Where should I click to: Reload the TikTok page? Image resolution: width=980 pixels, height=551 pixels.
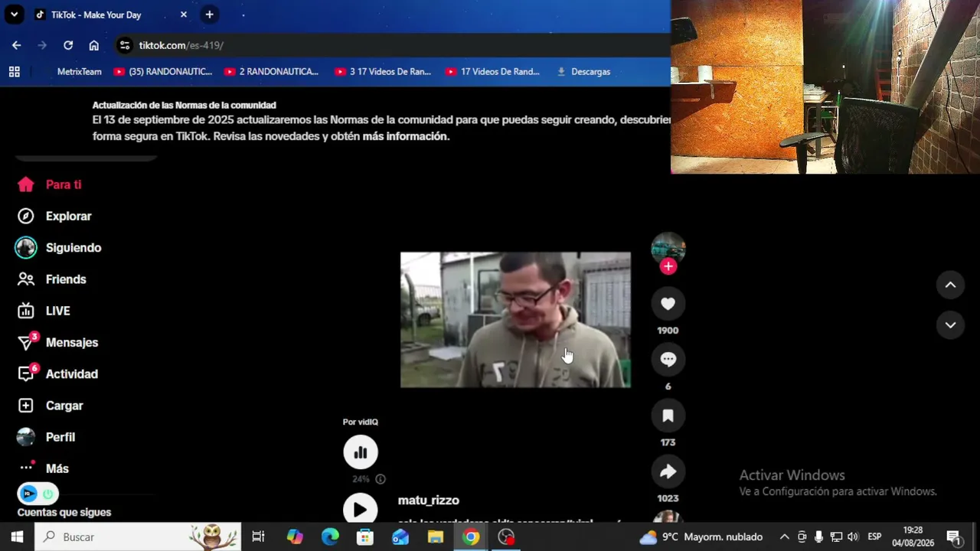click(x=68, y=45)
